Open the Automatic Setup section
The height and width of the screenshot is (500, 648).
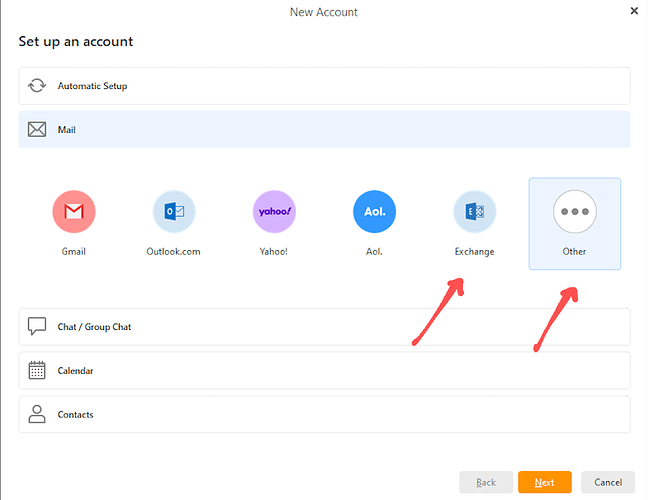coord(324,86)
